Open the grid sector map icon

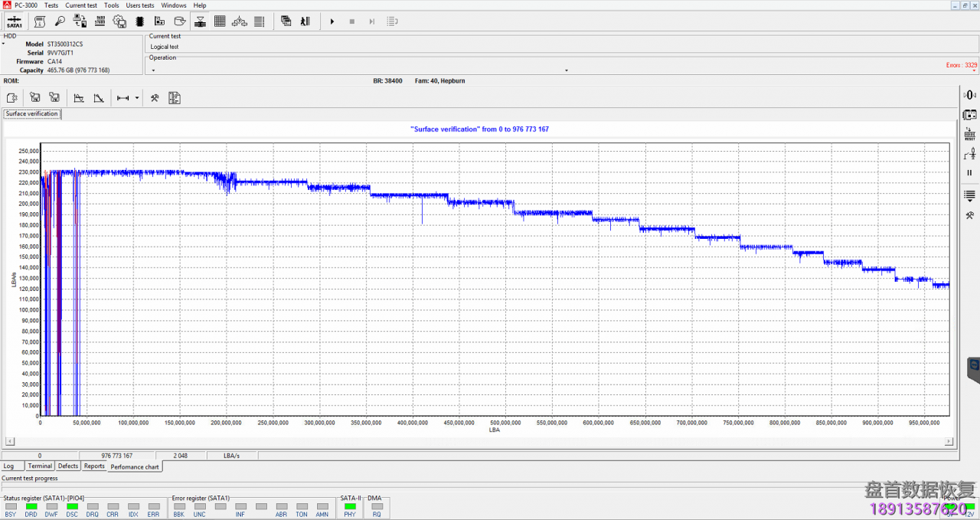pos(220,21)
